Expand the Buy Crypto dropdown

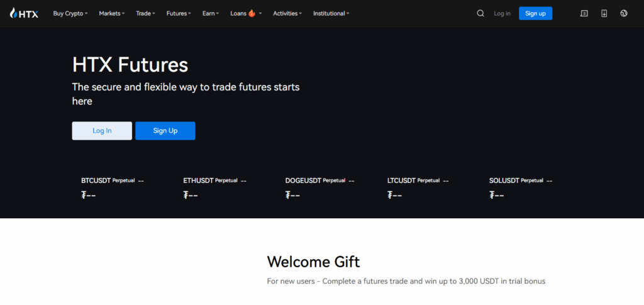(70, 13)
